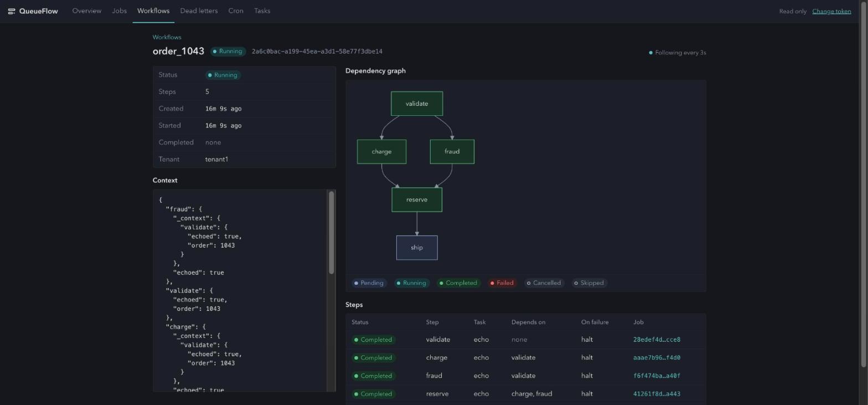Click the tenant1 value
The height and width of the screenshot is (405, 868).
(216, 160)
